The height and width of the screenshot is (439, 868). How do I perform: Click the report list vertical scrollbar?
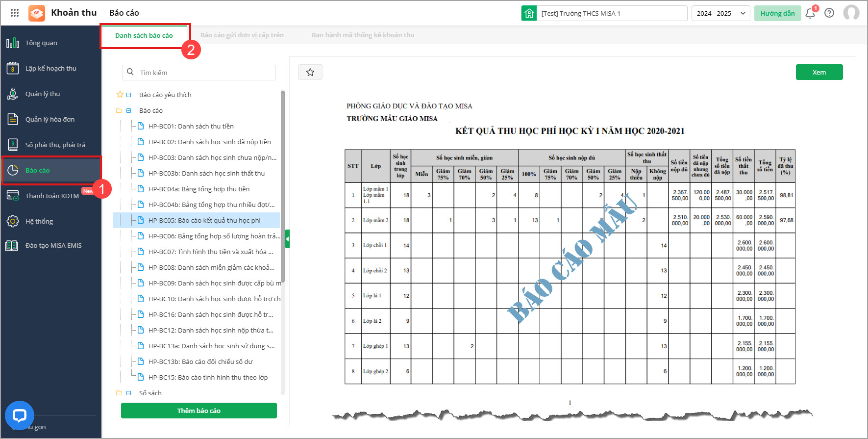pyautogui.click(x=283, y=186)
